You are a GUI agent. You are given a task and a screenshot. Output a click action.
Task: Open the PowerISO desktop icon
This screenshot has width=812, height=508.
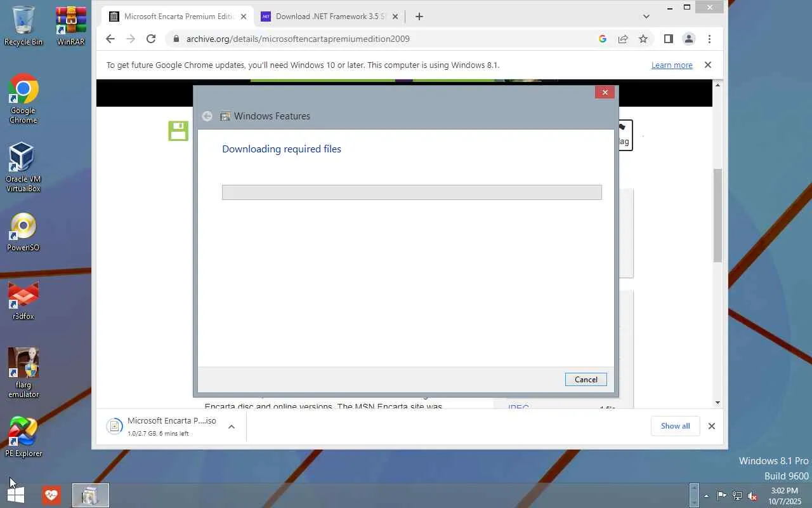click(23, 232)
